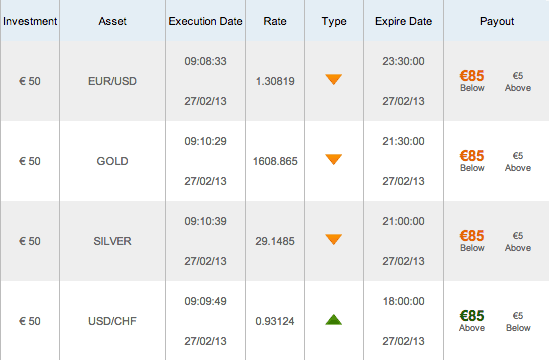This screenshot has height=360, width=549.
Task: Select the SILVER asset name
Action: click(112, 241)
